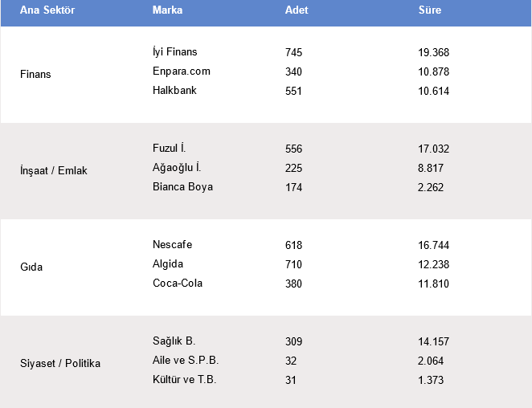The height and width of the screenshot is (408, 532).
Task: Click the Bianca Boya brand name
Action: [182, 187]
